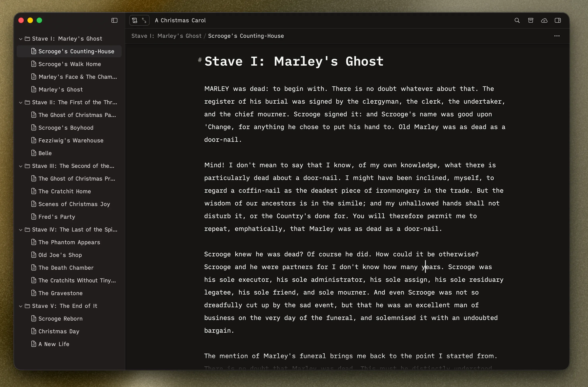Click the document icon for Scrooge's Walk Home

(34, 64)
